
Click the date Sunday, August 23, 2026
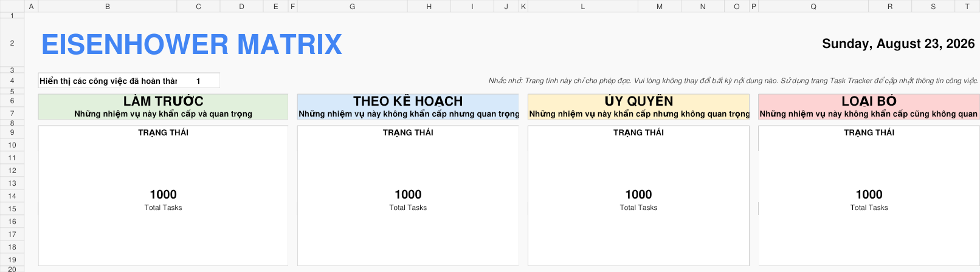898,44
